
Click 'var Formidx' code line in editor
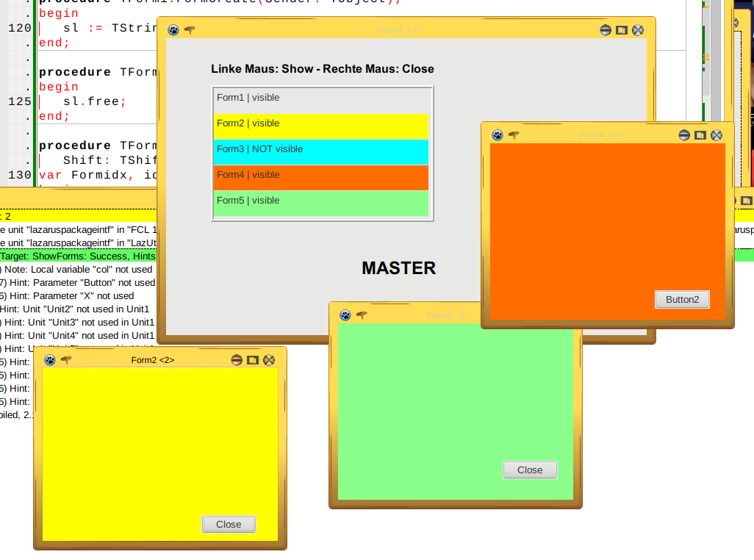coord(98,175)
